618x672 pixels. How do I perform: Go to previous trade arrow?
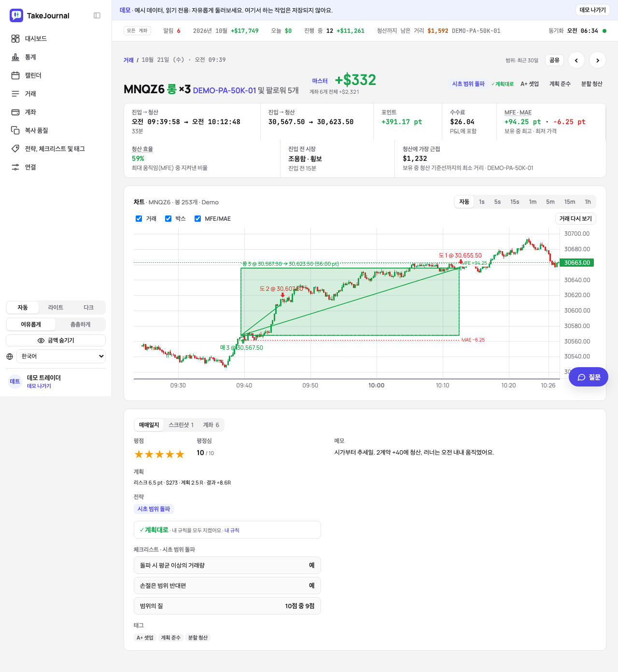tap(576, 60)
